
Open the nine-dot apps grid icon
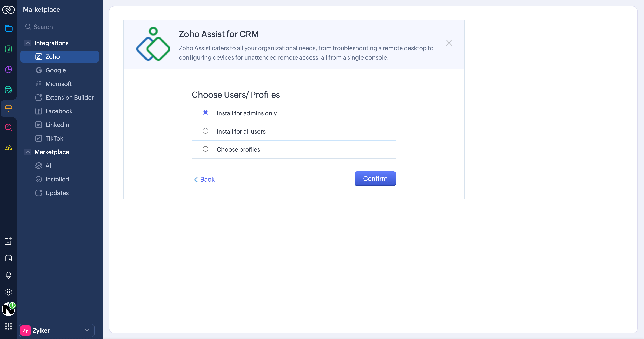click(x=9, y=326)
